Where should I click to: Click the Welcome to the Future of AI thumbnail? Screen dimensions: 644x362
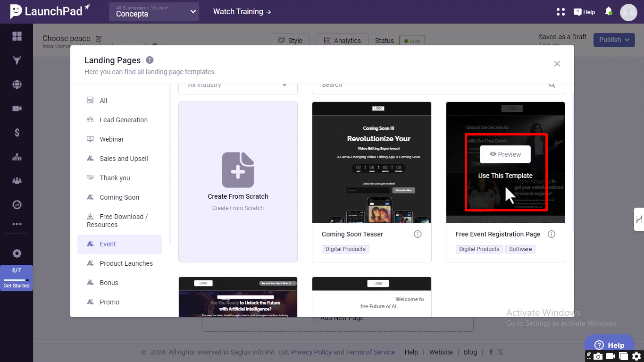click(372, 297)
